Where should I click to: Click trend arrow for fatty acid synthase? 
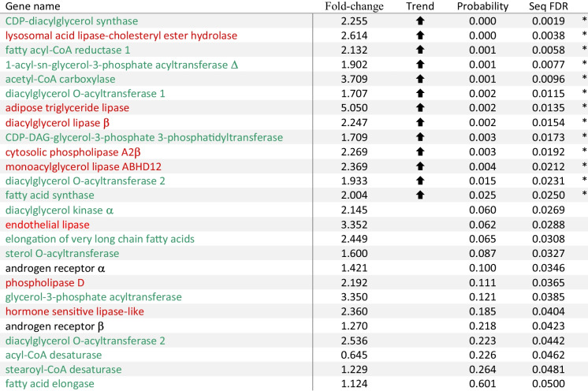click(420, 195)
